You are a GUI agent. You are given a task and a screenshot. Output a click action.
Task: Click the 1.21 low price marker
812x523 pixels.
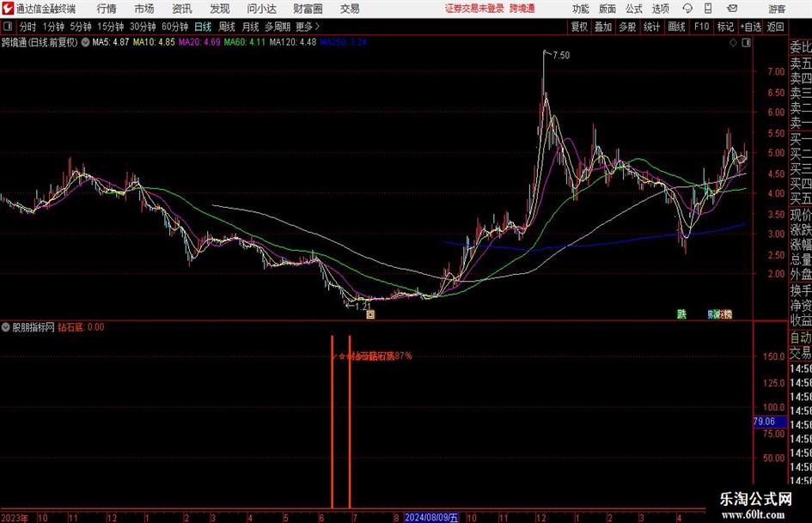pos(363,306)
